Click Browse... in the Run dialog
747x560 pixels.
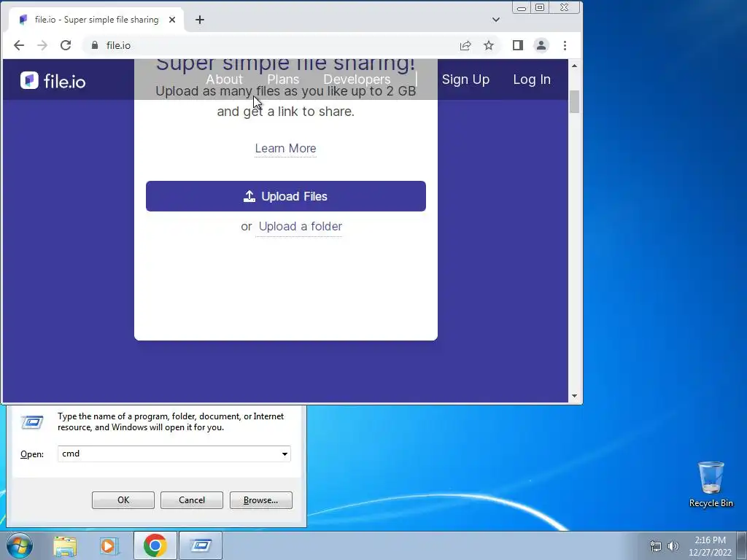[260, 500]
